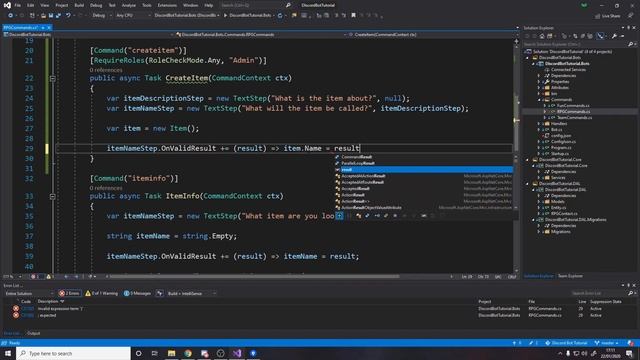Open config.json in Solution Explorer
The height and width of the screenshot is (360, 640).
[561, 136]
